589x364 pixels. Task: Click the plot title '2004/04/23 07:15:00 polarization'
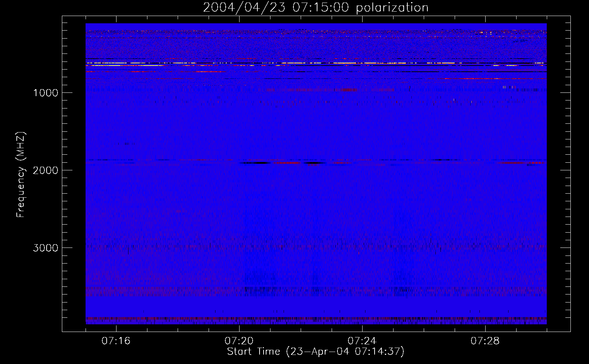tap(316, 8)
